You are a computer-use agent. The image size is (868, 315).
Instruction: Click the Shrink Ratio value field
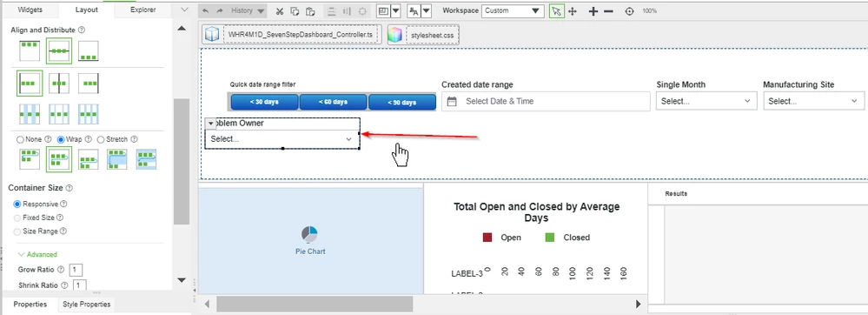pos(80,285)
